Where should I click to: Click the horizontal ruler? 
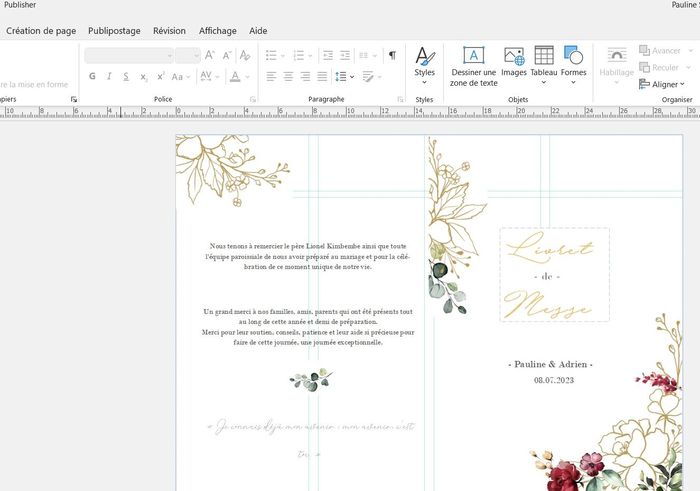[350, 112]
